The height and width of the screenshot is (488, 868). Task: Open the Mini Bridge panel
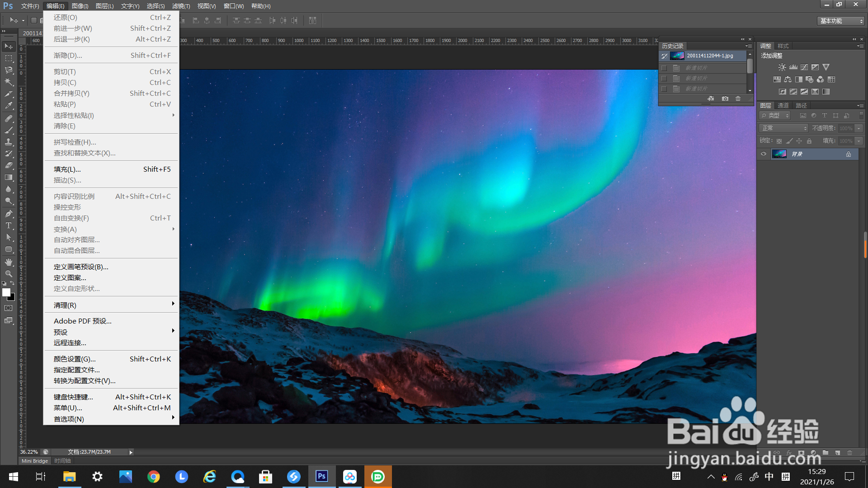pos(35,461)
